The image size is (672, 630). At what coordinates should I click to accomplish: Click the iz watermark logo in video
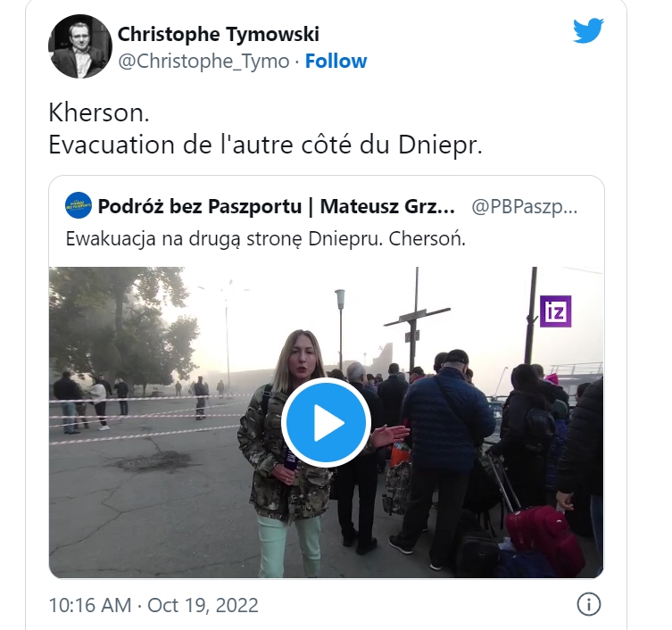tap(555, 311)
